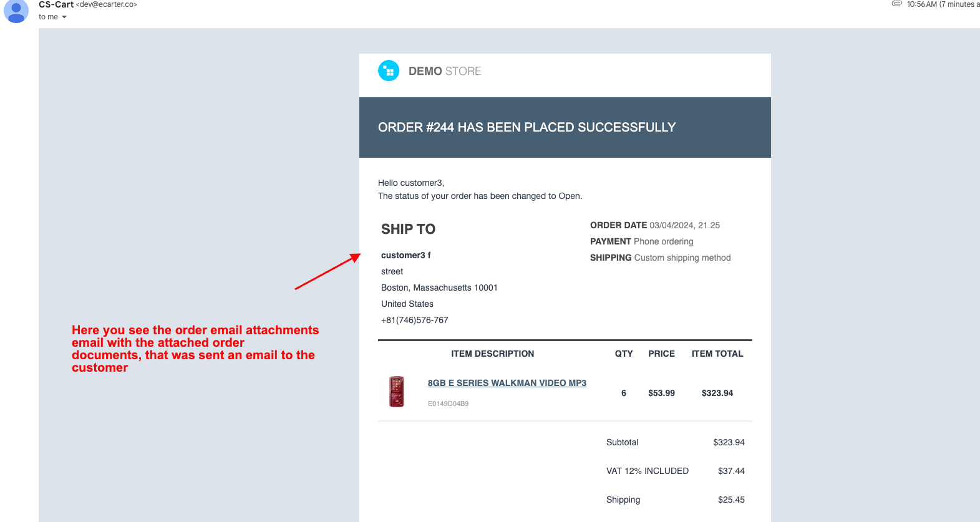Click the product code E0149D04B9
Screen dimensions: 980x522
(448, 404)
